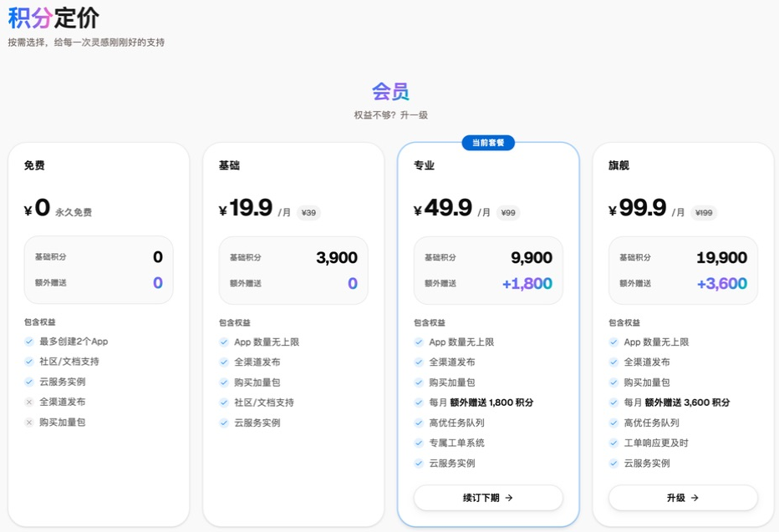Click check icon beside 云服务实例 in 专业 plan

coord(418,463)
